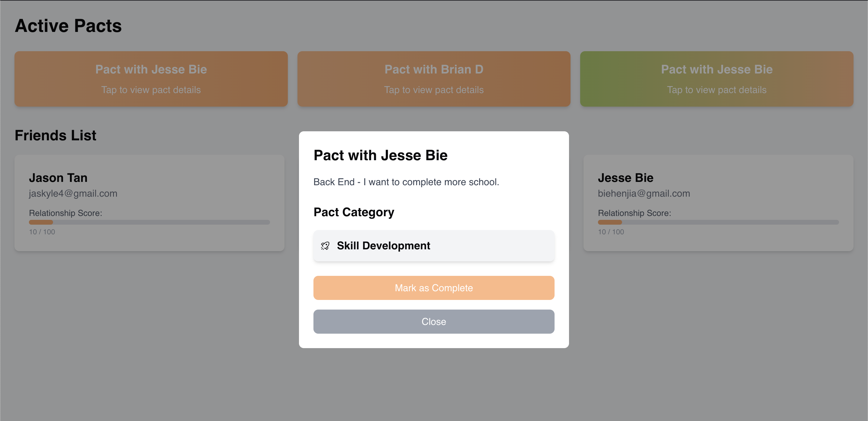Click Jesse Bie's relationship score bar
The width and height of the screenshot is (868, 421).
point(718,222)
